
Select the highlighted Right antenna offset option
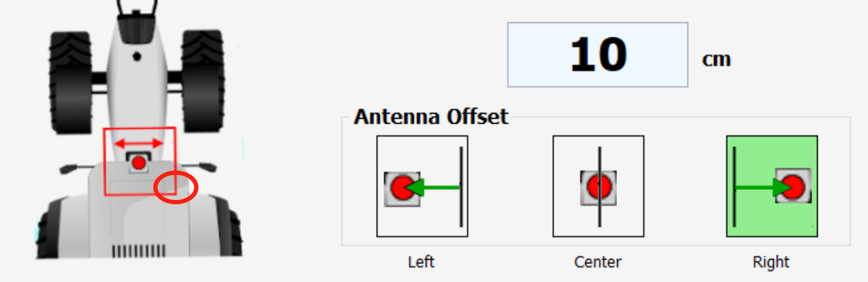click(772, 186)
